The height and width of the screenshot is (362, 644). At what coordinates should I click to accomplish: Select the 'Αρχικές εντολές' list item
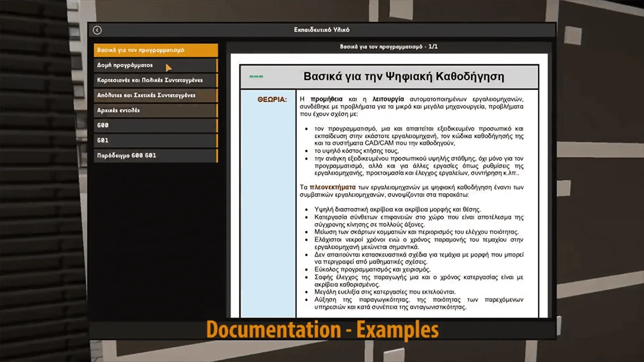tap(156, 110)
